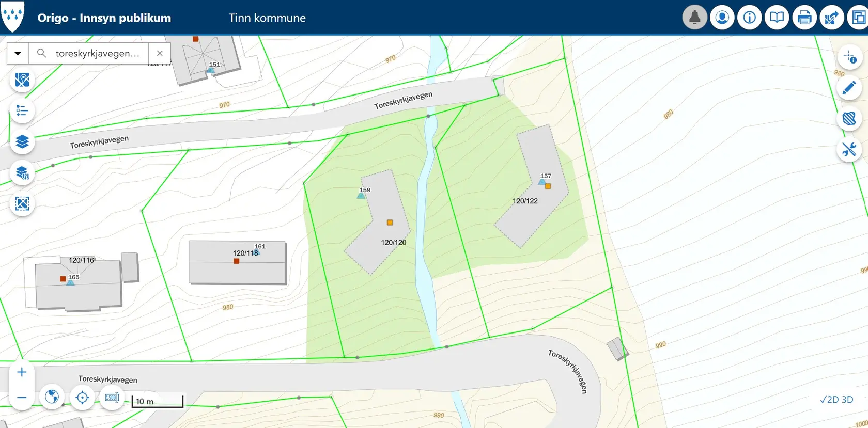The width and height of the screenshot is (868, 428).
Task: Open the layers settings icon
Action: [22, 172]
